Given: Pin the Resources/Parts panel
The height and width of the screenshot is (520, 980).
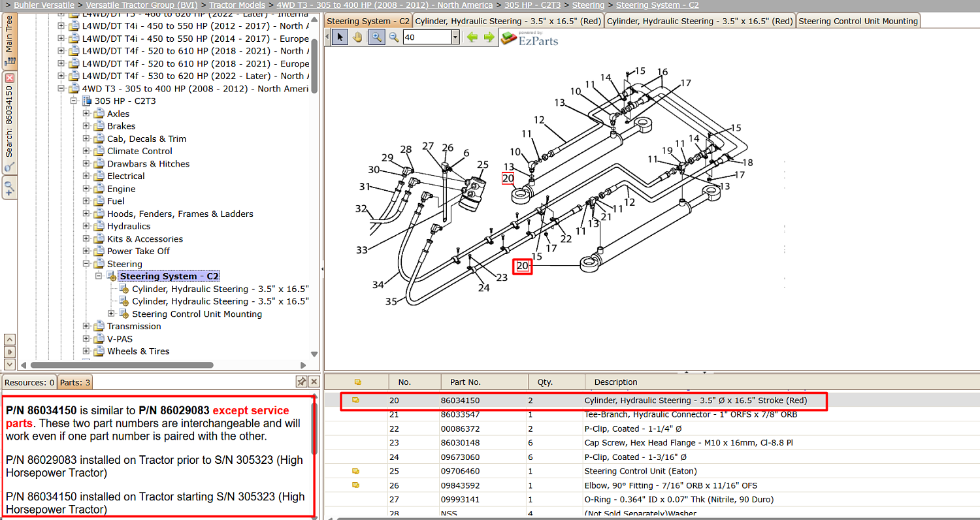Looking at the screenshot, I should (301, 382).
